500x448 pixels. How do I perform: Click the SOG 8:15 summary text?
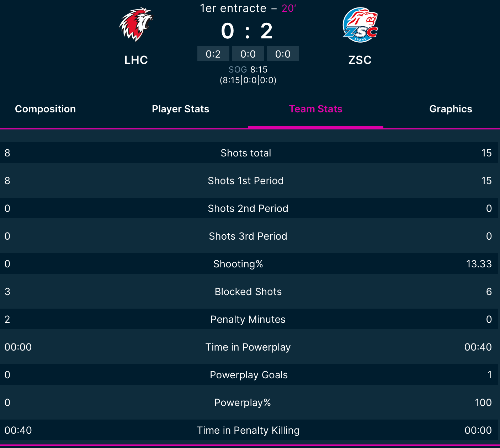point(248,69)
